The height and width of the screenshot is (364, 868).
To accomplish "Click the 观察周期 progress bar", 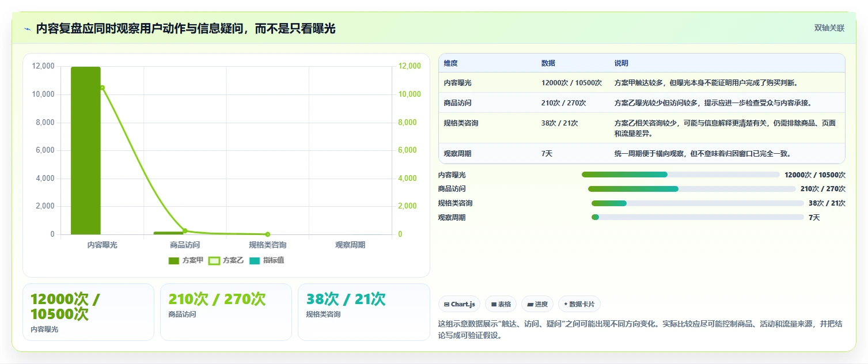I will coord(698,217).
